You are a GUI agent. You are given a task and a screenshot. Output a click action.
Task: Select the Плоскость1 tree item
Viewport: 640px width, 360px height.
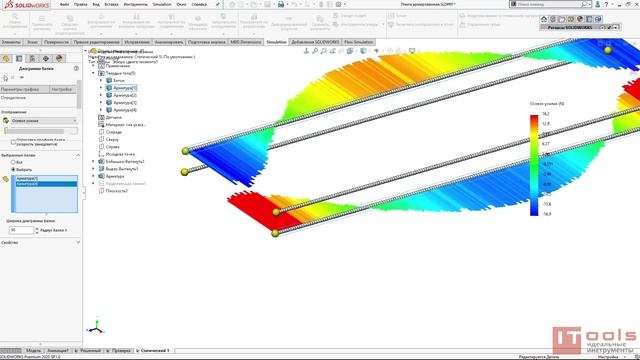[117, 191]
